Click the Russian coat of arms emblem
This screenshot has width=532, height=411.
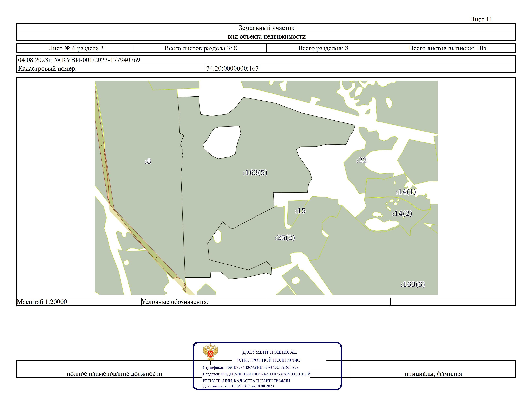click(210, 352)
